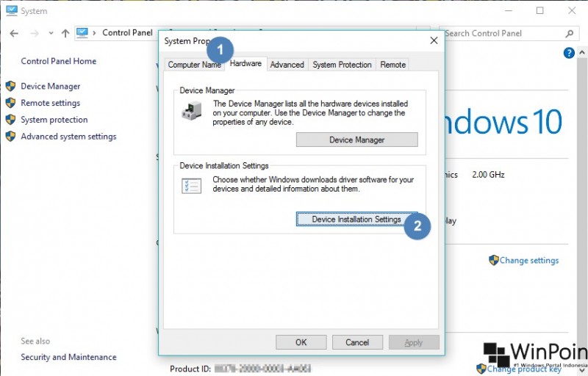Go up one level with up arrow
Screen dimensions: 588x376
pos(65,33)
